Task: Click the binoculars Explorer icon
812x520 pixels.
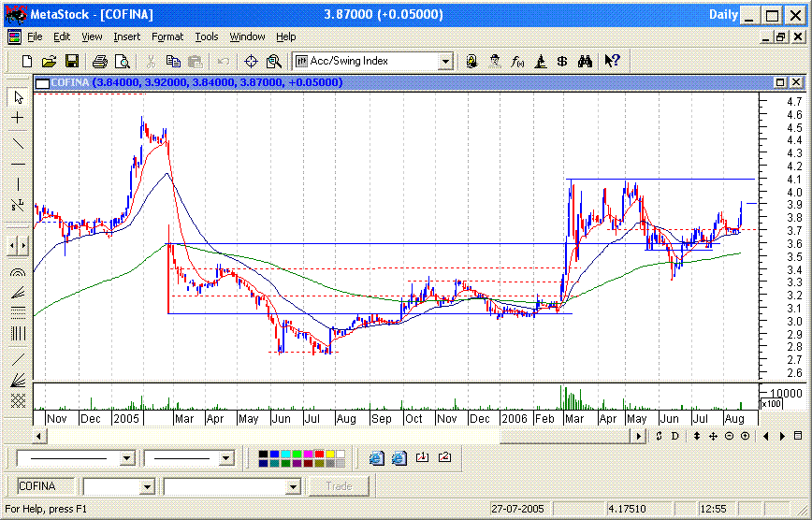Action: pyautogui.click(x=585, y=62)
